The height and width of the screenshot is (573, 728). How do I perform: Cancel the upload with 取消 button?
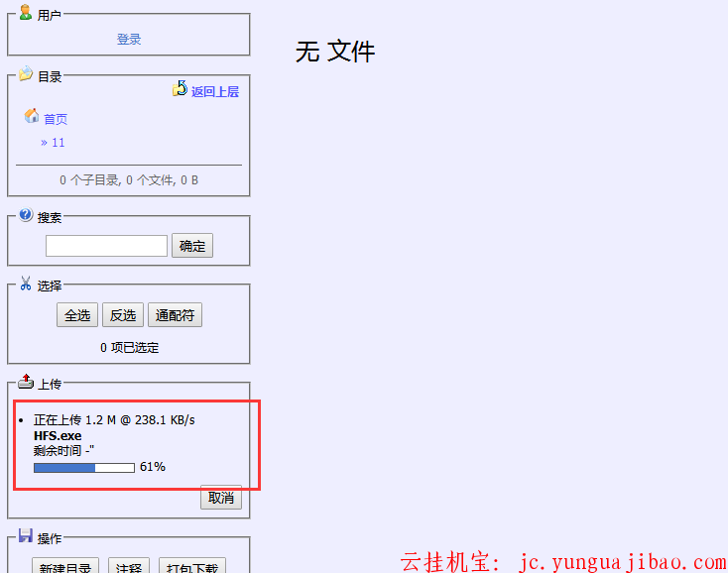[x=220, y=498]
